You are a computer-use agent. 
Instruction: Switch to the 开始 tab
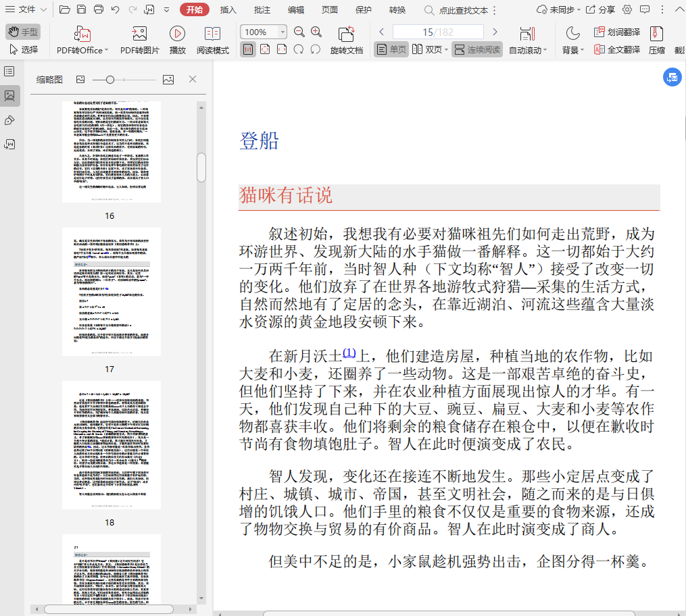195,9
